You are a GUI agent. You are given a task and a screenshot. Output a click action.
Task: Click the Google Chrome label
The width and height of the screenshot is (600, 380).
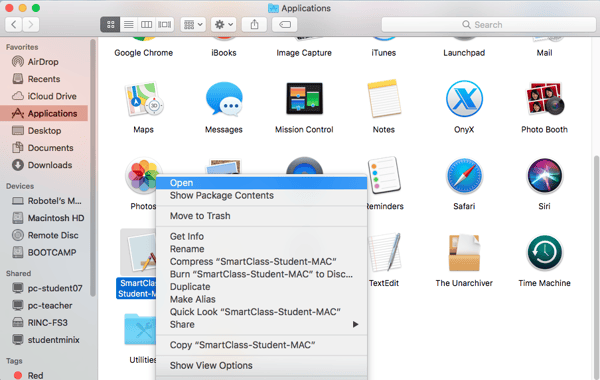pos(143,53)
